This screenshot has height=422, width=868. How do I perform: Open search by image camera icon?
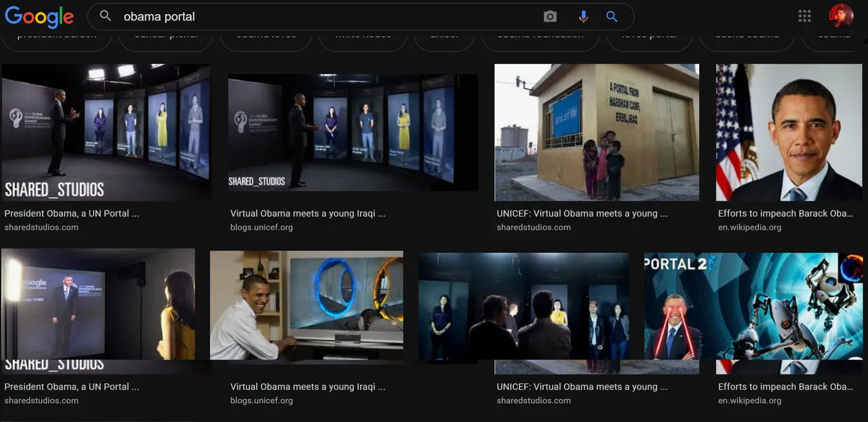pyautogui.click(x=550, y=16)
